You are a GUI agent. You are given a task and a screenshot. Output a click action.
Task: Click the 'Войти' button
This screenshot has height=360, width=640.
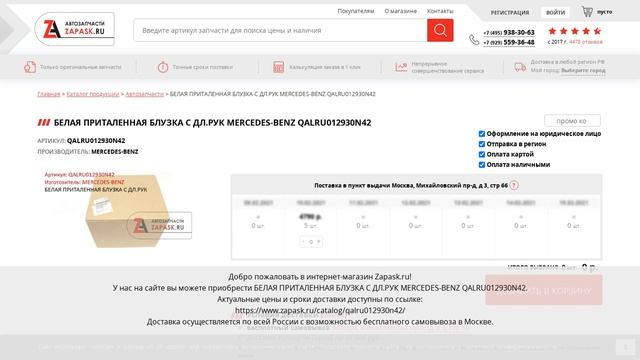[x=556, y=12]
